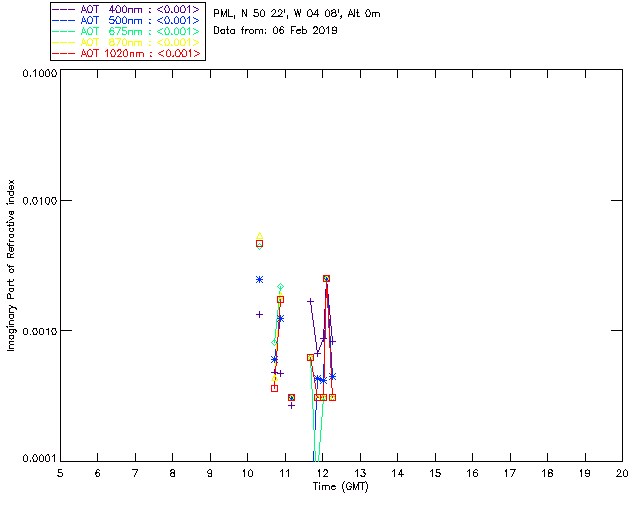
Task: Click x-axis tick label 15
Action: (x=435, y=473)
